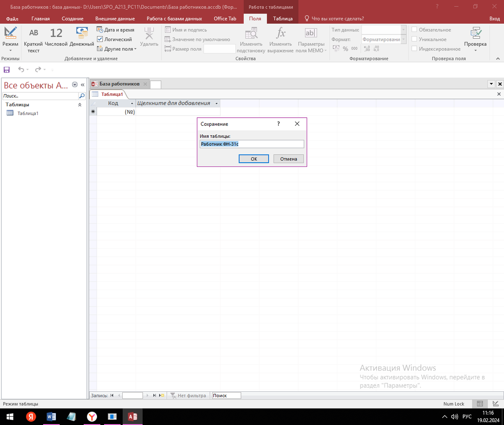The image size is (504, 425).
Task: Enable the Обязательное checkbox
Action: [415, 29]
